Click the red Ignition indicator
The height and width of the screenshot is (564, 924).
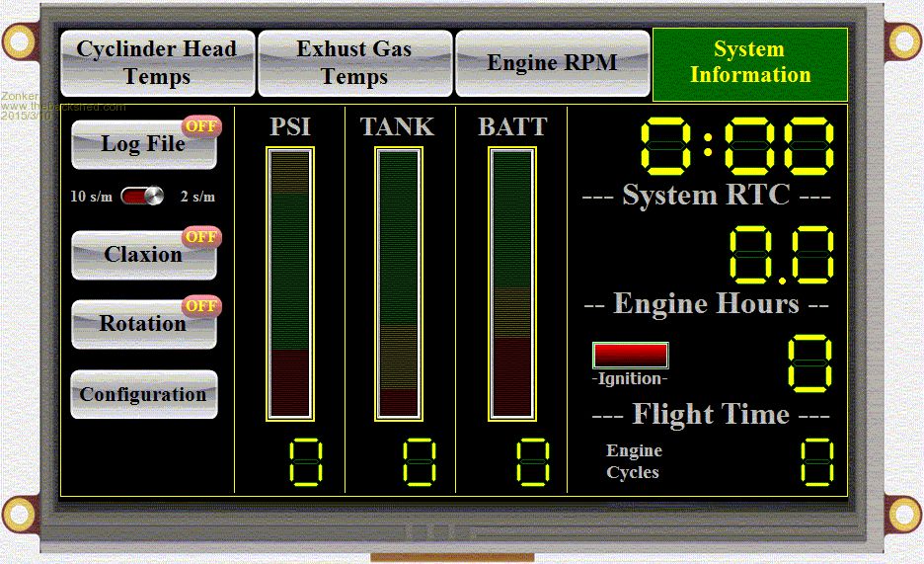[630, 356]
